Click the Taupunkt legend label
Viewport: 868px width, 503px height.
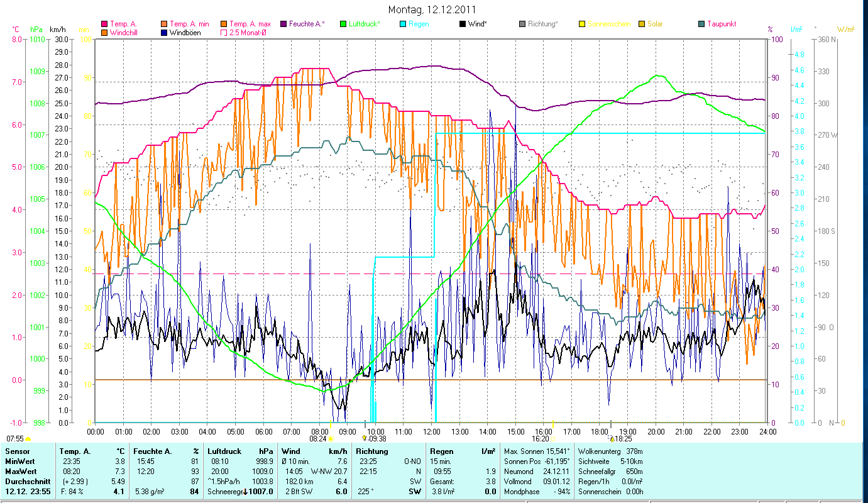coord(722,24)
